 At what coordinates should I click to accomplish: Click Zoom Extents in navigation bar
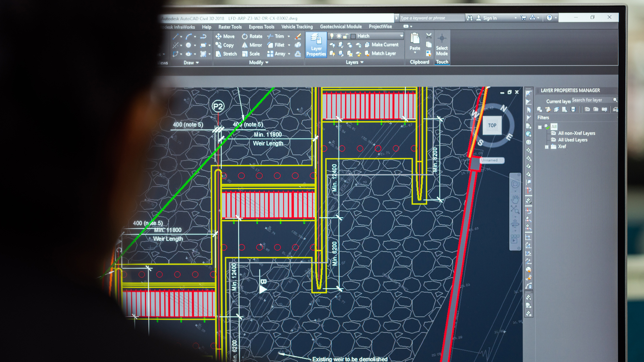point(515,210)
